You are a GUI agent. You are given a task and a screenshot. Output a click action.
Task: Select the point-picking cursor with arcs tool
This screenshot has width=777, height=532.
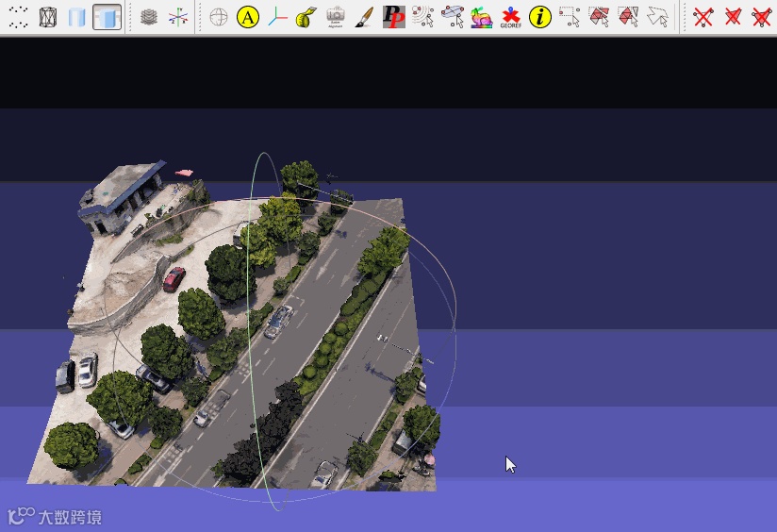tap(422, 17)
